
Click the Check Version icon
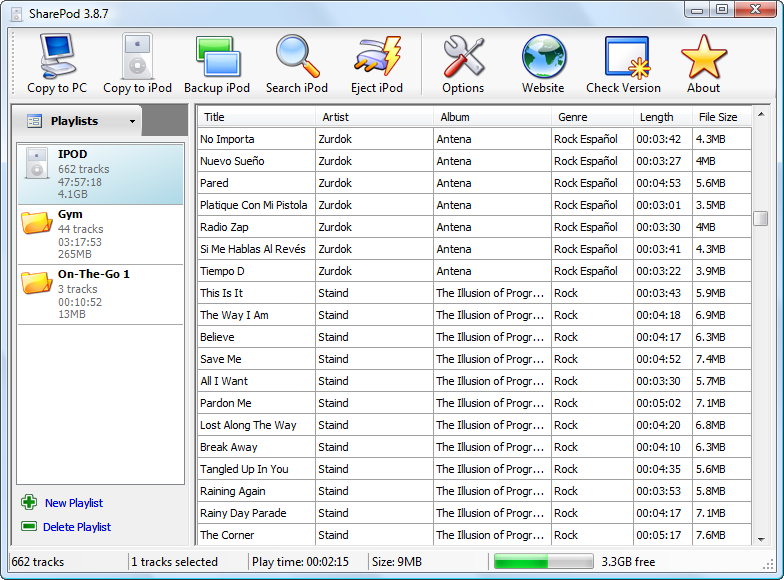627,57
